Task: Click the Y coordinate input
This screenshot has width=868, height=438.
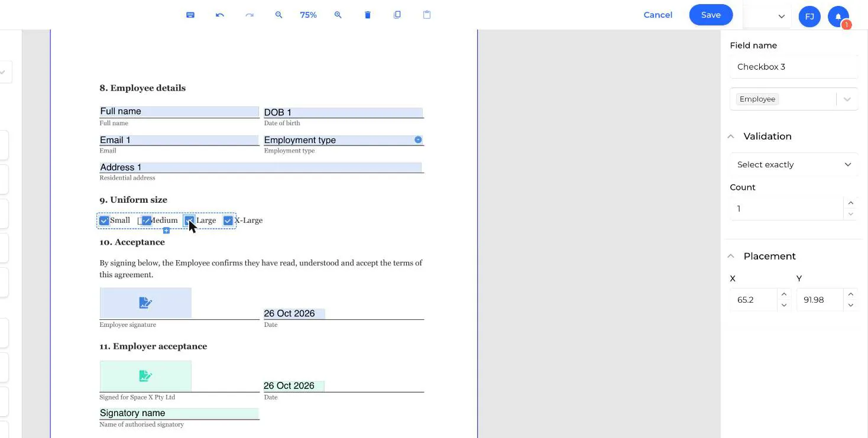Action: pos(820,300)
